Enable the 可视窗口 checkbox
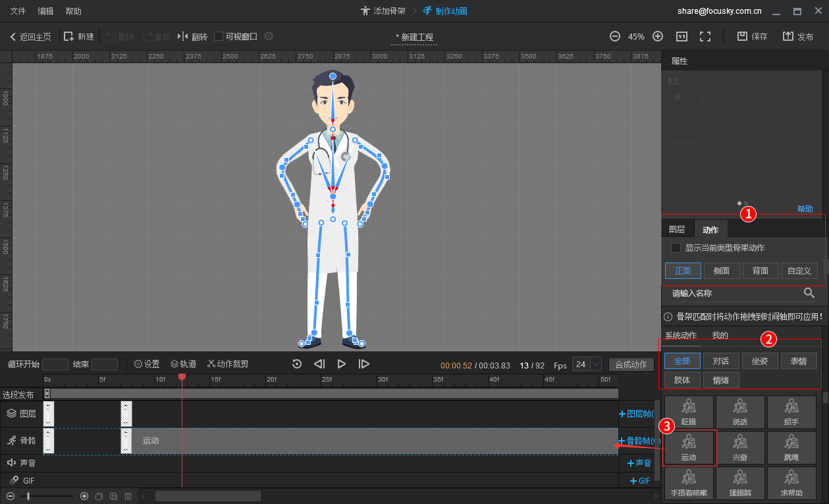This screenshot has height=504, width=829. [219, 37]
